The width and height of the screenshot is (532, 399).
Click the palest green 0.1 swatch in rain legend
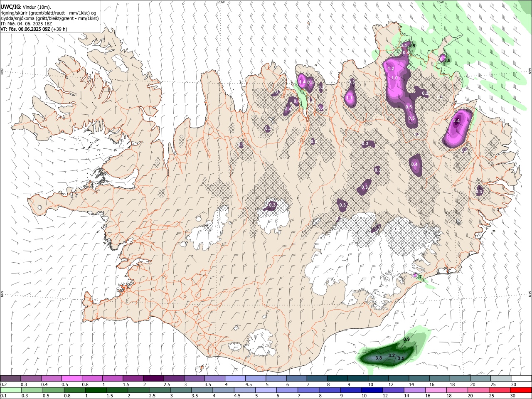click(x=11, y=390)
